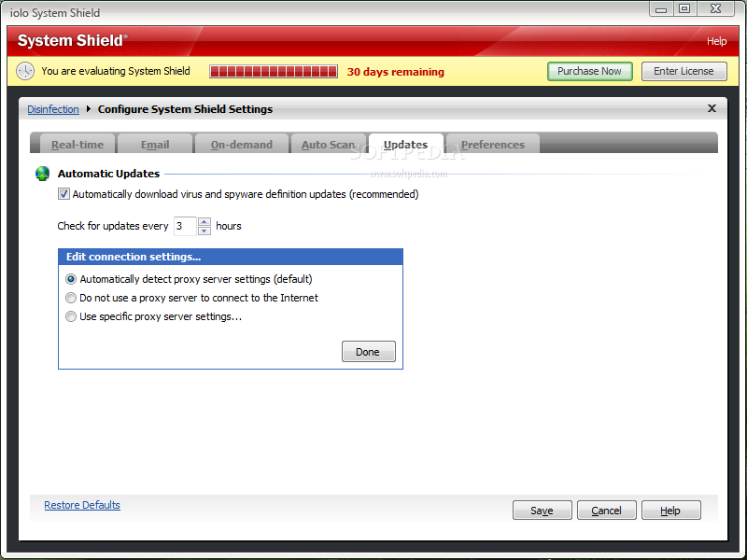The height and width of the screenshot is (560, 747).
Task: Click the breadcrumb arrow after Disinfection
Action: [88, 109]
